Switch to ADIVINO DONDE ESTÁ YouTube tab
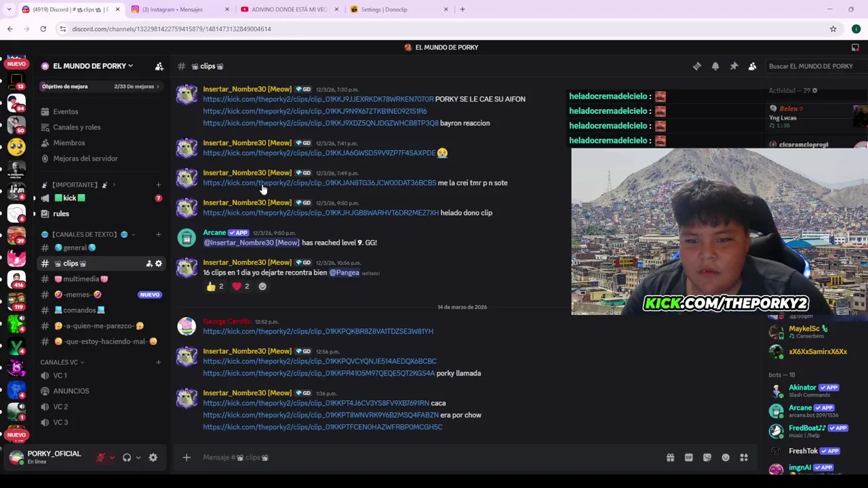 [290, 9]
